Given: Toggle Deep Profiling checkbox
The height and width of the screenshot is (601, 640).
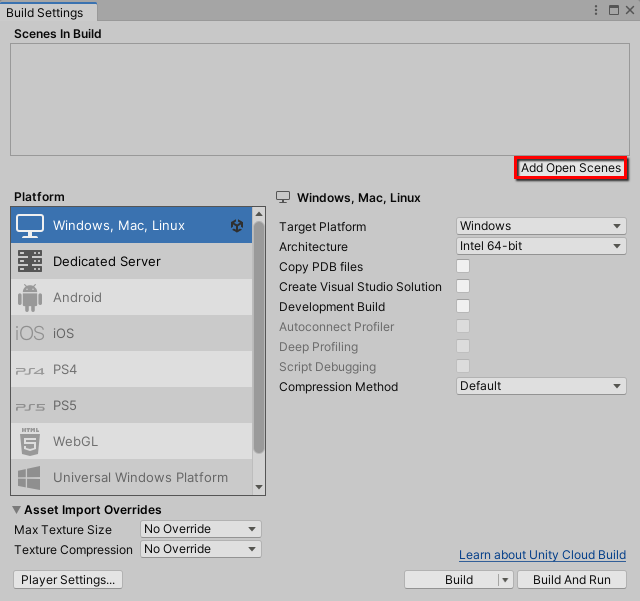Looking at the screenshot, I should pos(463,346).
